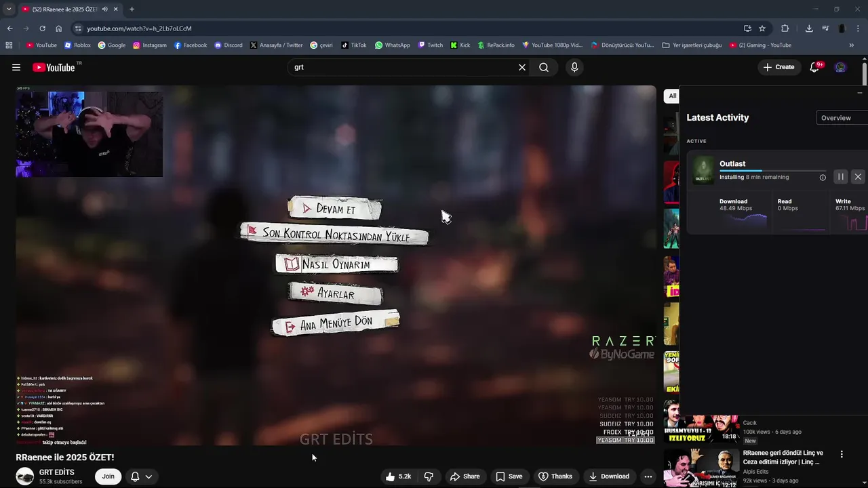Viewport: 868px width, 488px height.
Task: Reload the page in Chrome
Action: click(42, 28)
